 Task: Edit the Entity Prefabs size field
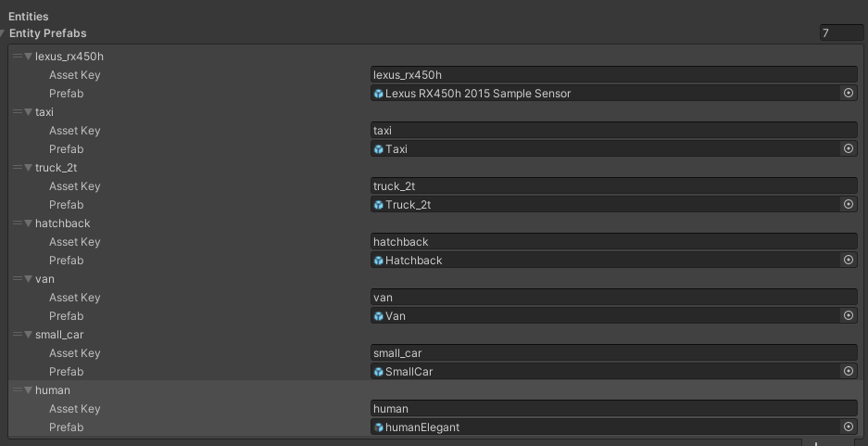[837, 33]
